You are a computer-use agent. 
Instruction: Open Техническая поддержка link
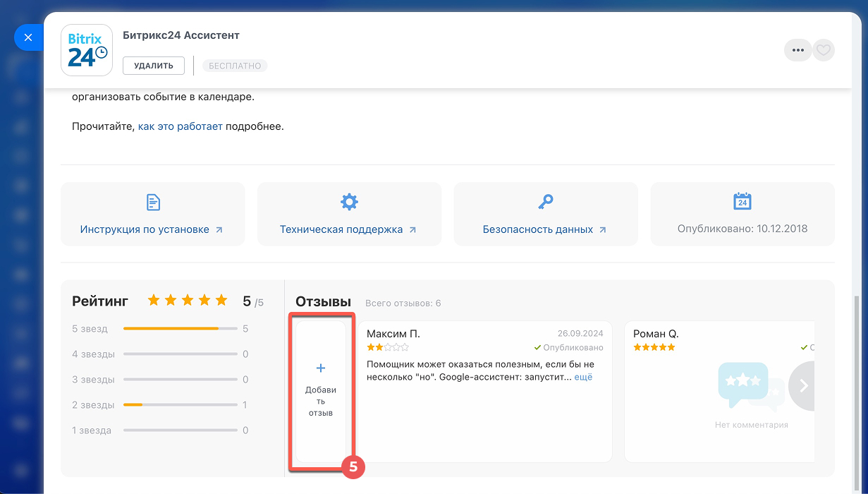coord(348,229)
